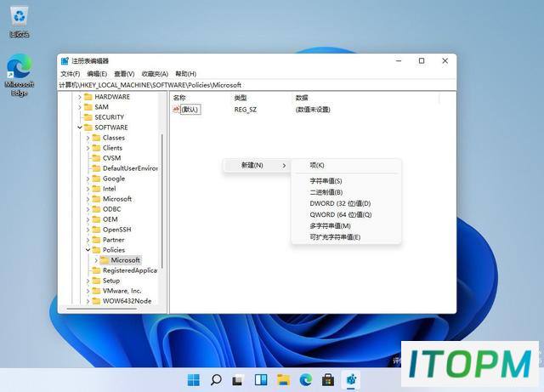Open the 编辑(E) menu
Viewport: 544px width, 392px height.
(97, 74)
